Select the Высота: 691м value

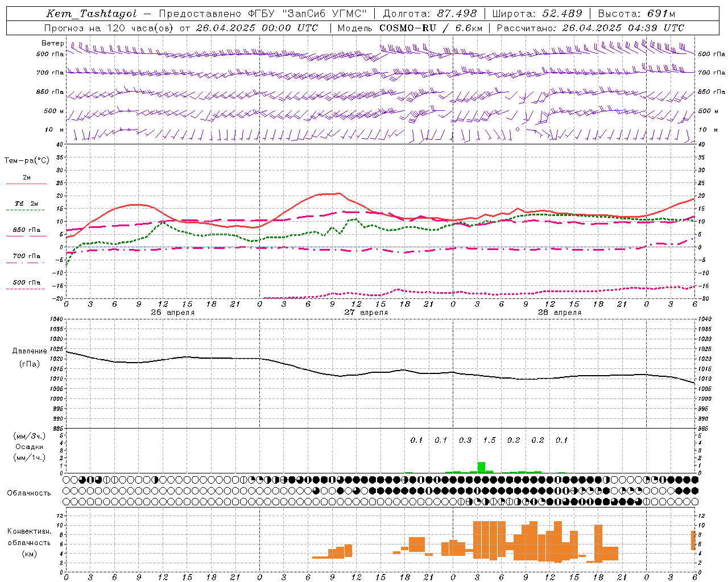click(636, 14)
